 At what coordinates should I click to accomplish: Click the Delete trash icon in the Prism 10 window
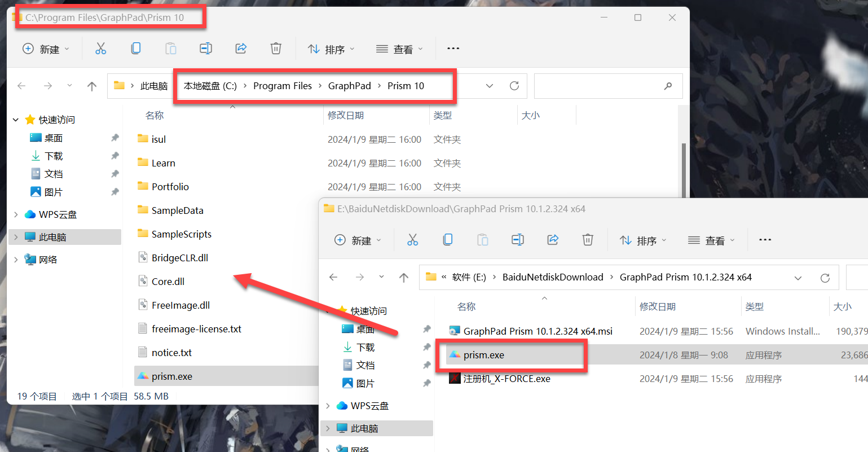(x=276, y=49)
